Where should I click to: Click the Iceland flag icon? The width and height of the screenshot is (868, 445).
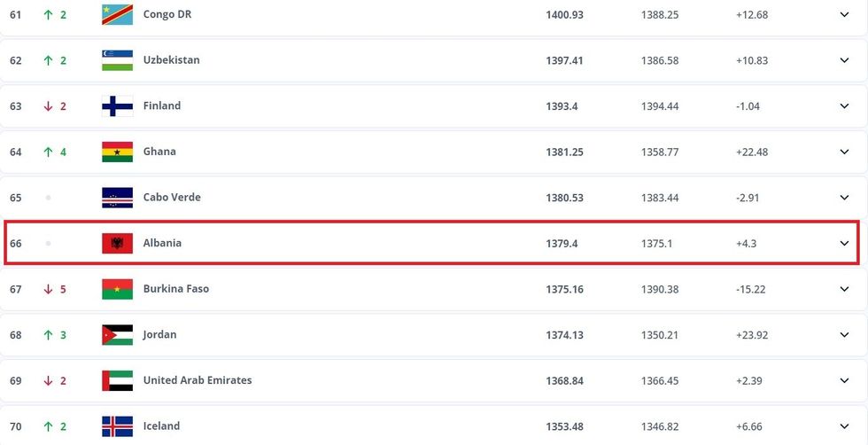click(x=117, y=426)
